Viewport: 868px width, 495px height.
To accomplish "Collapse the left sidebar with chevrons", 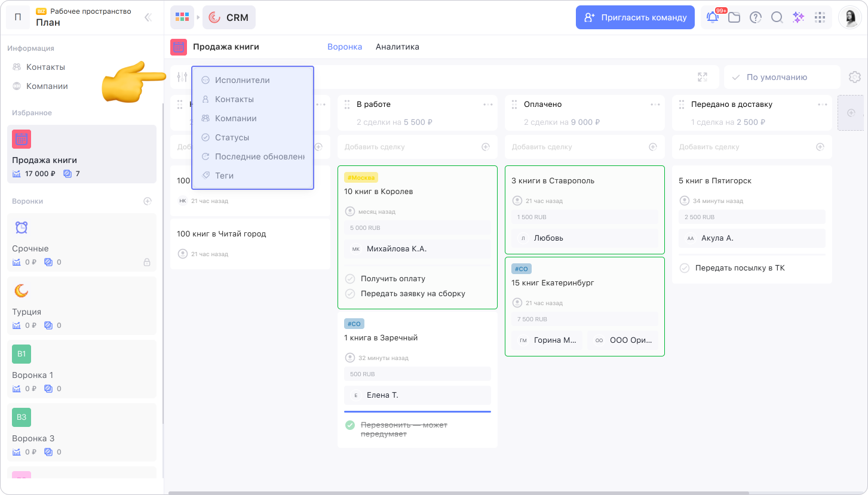I will pyautogui.click(x=148, y=17).
